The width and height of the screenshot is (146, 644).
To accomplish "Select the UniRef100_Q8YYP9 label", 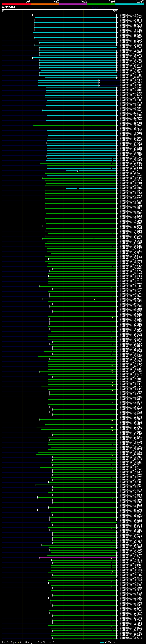I will pos(131,108).
